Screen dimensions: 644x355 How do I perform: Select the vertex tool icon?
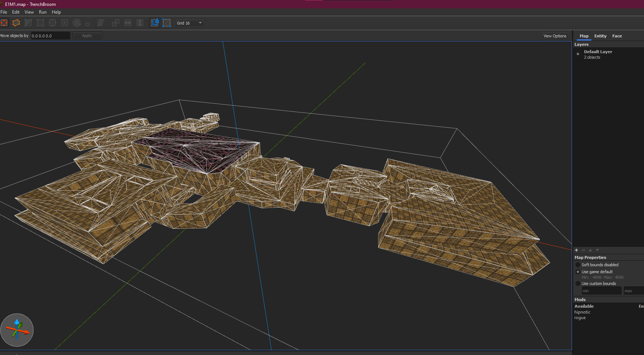pos(40,23)
